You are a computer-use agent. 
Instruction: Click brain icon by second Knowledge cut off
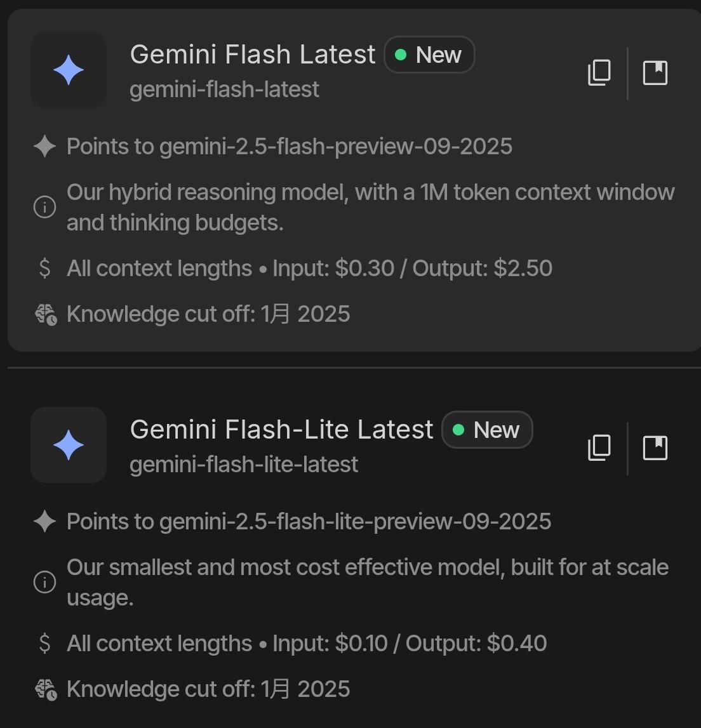pos(46,689)
